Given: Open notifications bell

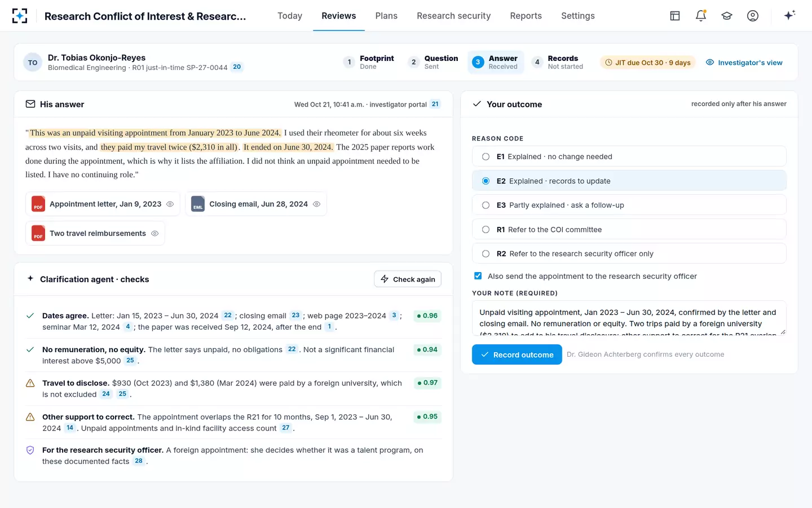Looking at the screenshot, I should (x=701, y=16).
